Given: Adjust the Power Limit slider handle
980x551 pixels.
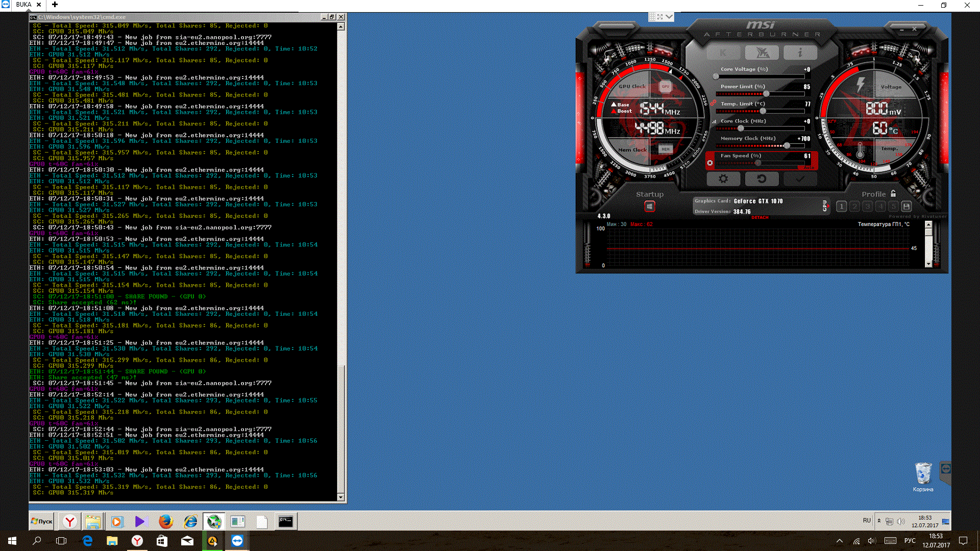Looking at the screenshot, I should pyautogui.click(x=766, y=94).
